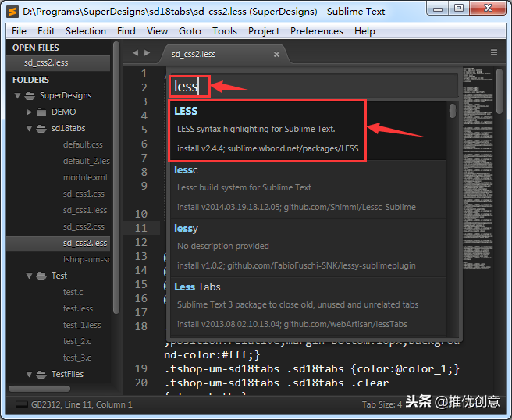Click the package list scrollbar thumb
The width and height of the screenshot is (512, 420).
pyautogui.click(x=452, y=111)
